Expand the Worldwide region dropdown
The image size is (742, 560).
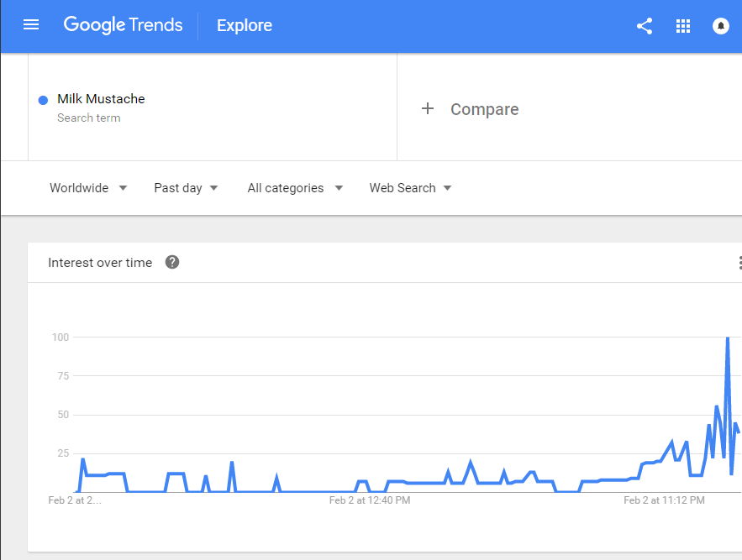(88, 188)
